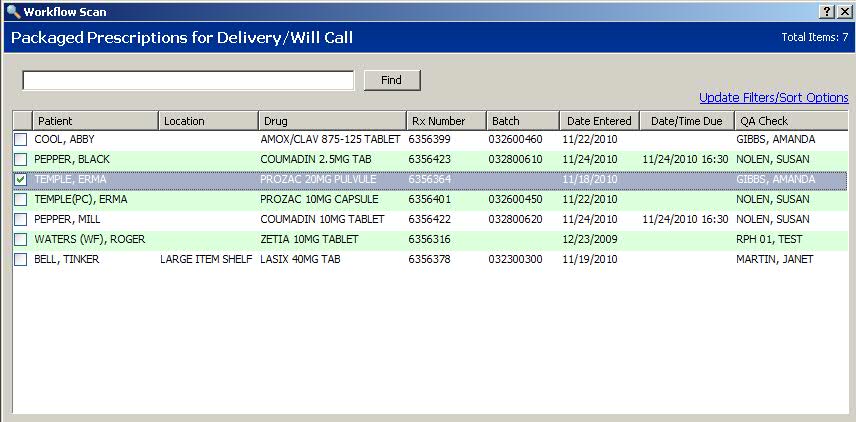Sort by Rx Number column header

[x=445, y=121]
